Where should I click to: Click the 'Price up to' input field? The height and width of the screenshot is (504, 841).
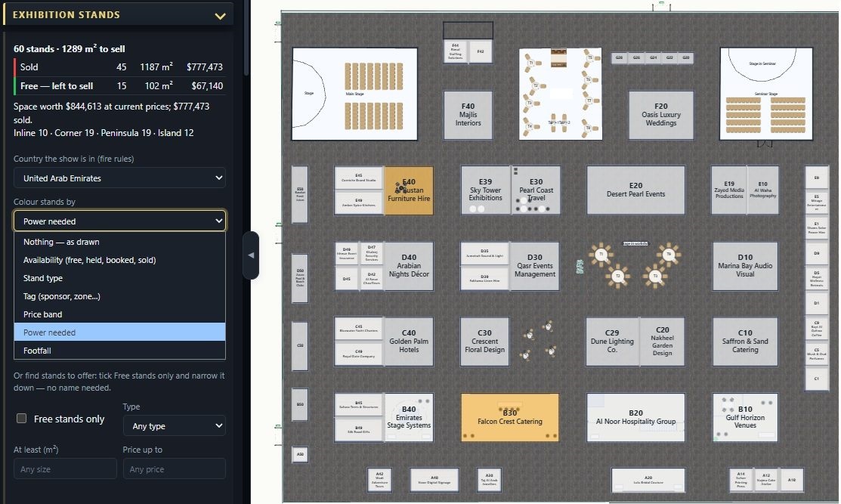[175, 468]
